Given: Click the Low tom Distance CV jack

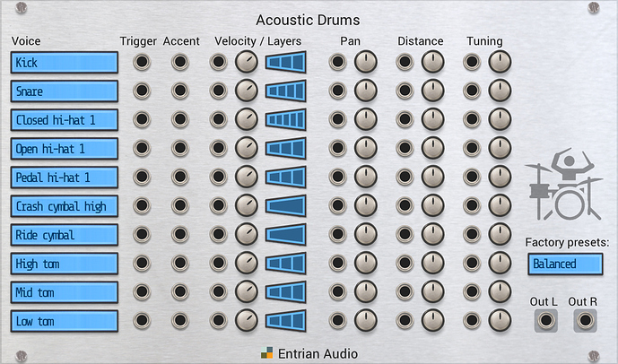Looking at the screenshot, I should point(405,321).
